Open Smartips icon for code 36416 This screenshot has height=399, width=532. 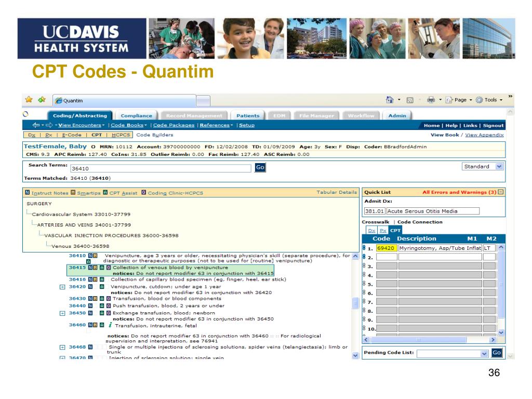95,280
